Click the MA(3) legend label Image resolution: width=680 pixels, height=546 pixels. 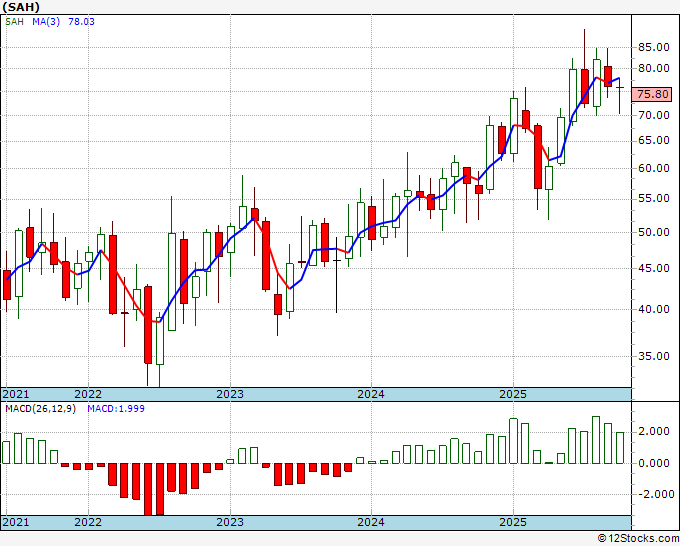click(x=46, y=22)
